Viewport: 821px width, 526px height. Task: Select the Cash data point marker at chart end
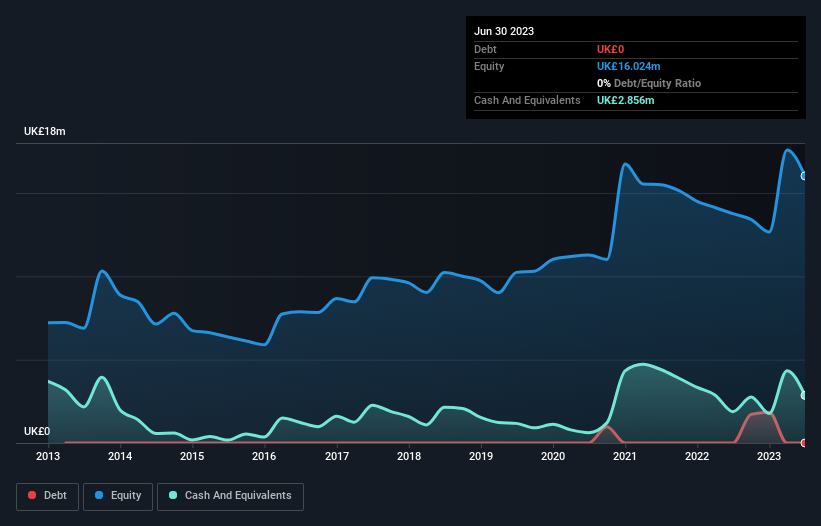804,395
